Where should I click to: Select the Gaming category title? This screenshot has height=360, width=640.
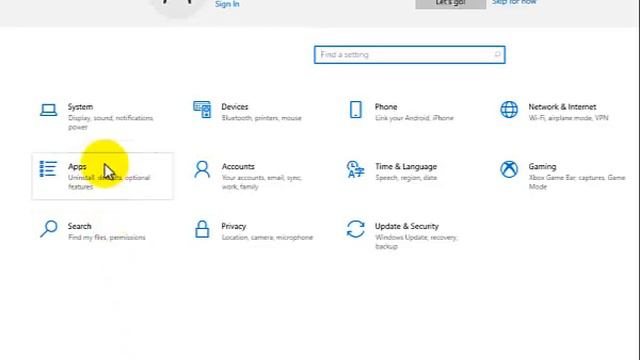pyautogui.click(x=542, y=167)
